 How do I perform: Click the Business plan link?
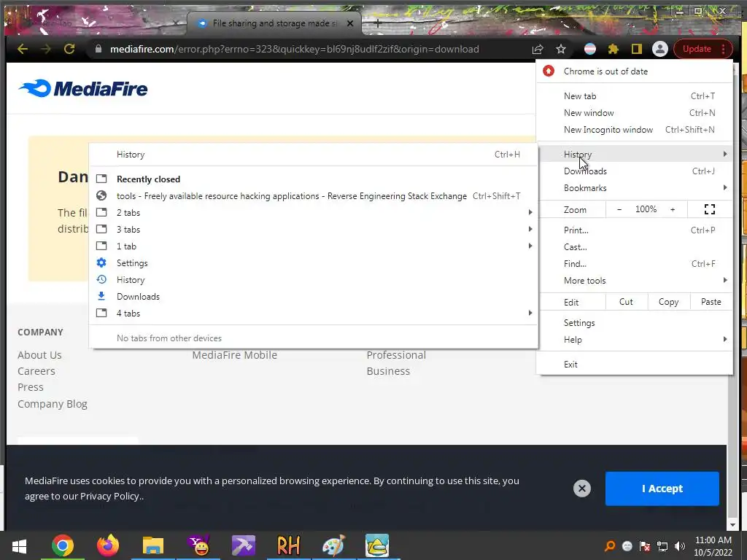388,371
